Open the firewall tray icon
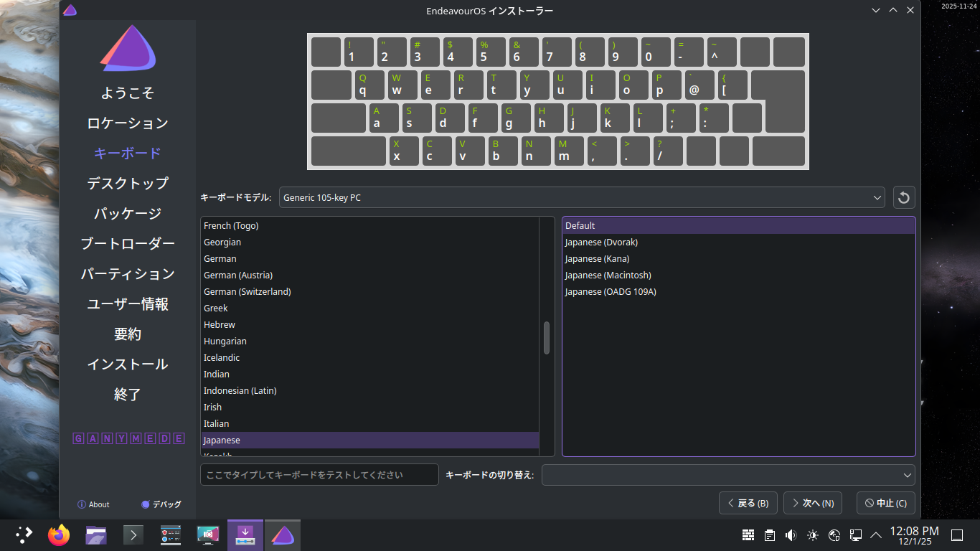The width and height of the screenshot is (980, 551). click(x=748, y=534)
